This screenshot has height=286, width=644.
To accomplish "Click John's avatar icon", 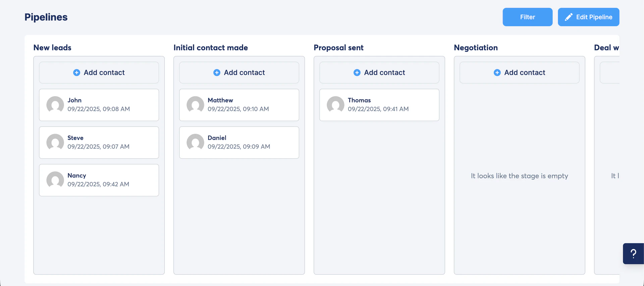I will point(55,105).
